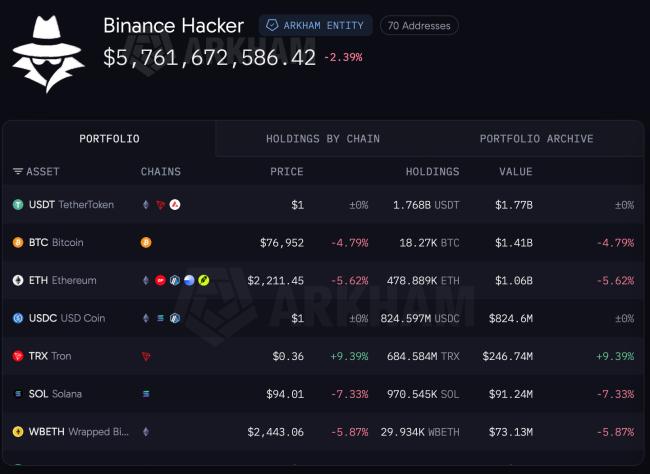This screenshot has width=650, height=474.
Task: Select the Solana chain icon in the SOL row
Action: click(x=146, y=394)
